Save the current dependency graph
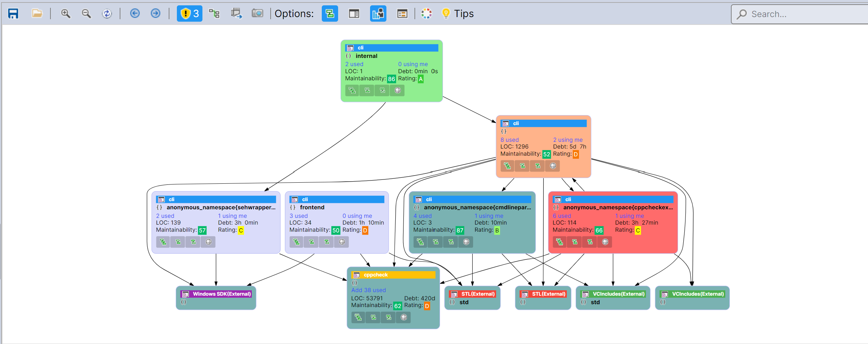 click(13, 13)
